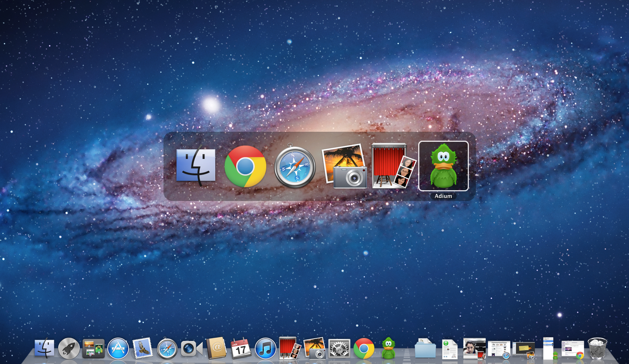Open the Trash in the Dock

click(x=597, y=348)
